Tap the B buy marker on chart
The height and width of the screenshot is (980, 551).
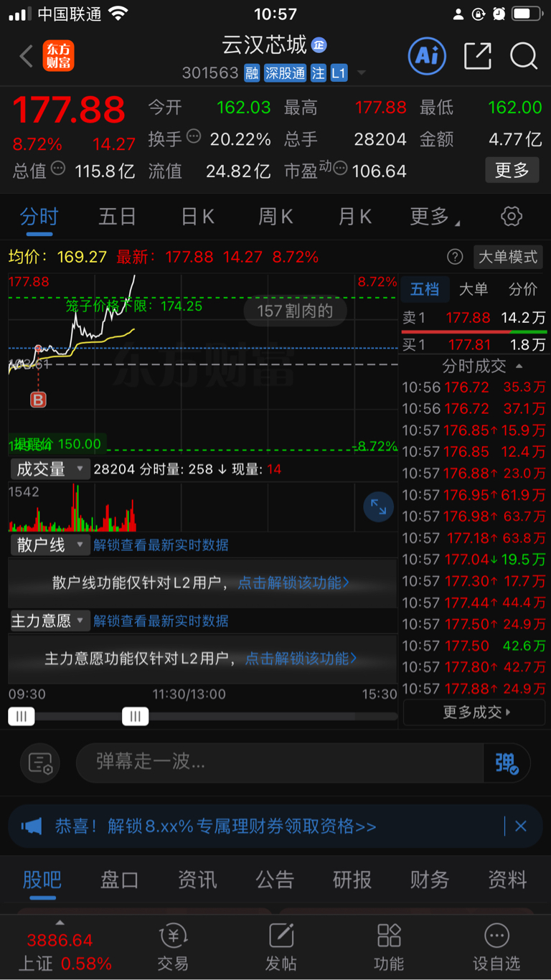point(38,400)
